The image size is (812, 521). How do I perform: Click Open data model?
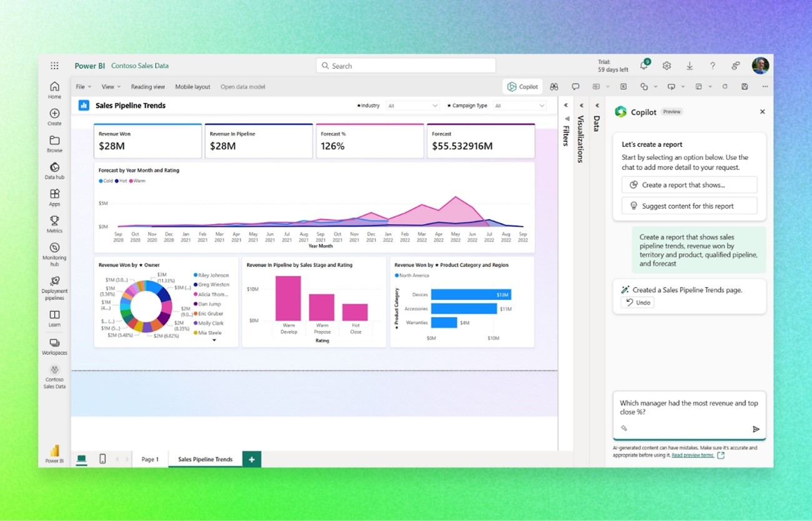[243, 87]
